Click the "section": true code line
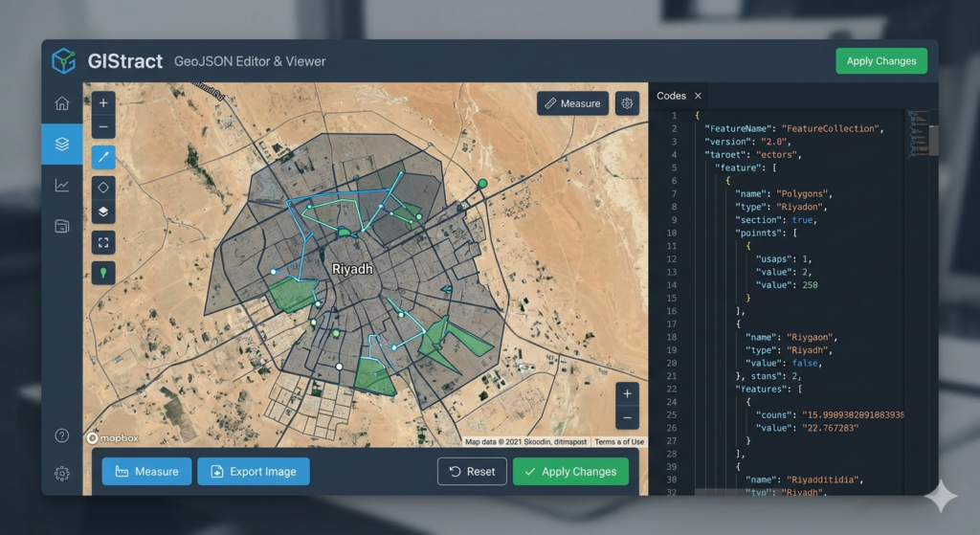This screenshot has height=535, width=980. (775, 220)
